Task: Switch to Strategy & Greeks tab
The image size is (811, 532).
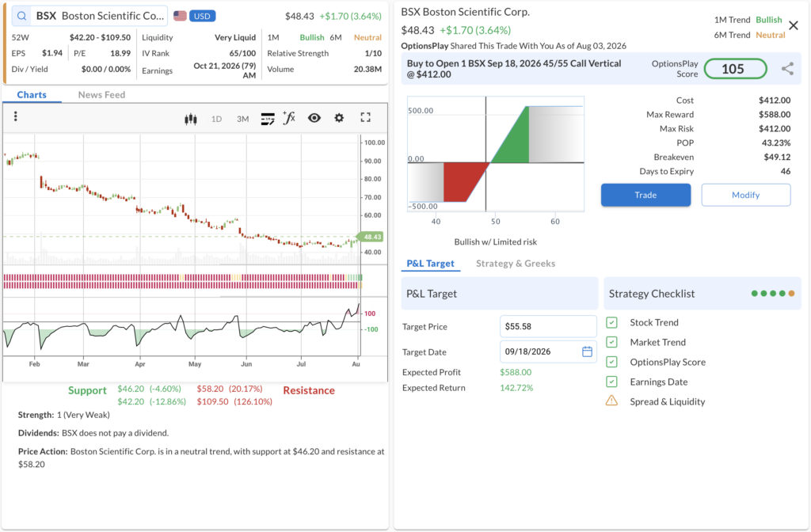Action: (x=516, y=263)
